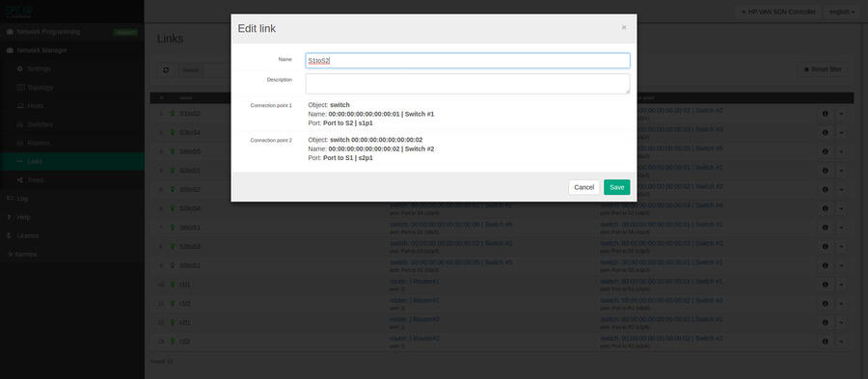Image resolution: width=868 pixels, height=379 pixels.
Task: Open Settings in sidebar
Action: point(72,69)
